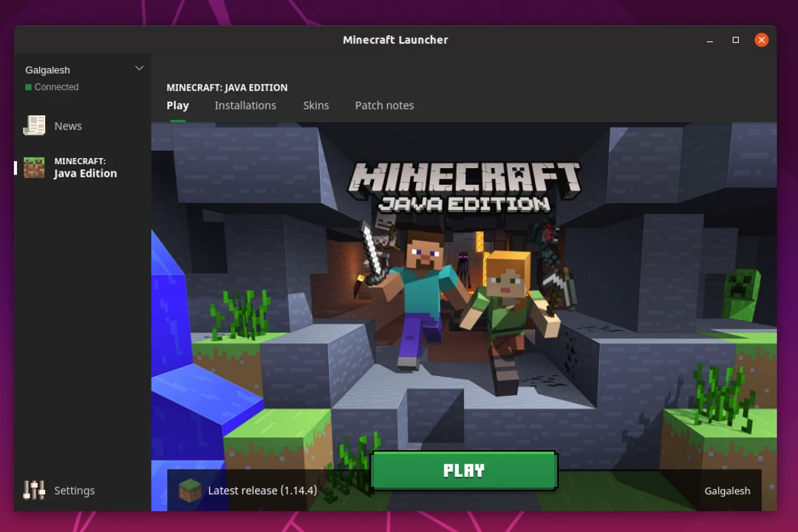The image size is (798, 532).
Task: Maximize the Minecraft Launcher window
Action: point(735,40)
